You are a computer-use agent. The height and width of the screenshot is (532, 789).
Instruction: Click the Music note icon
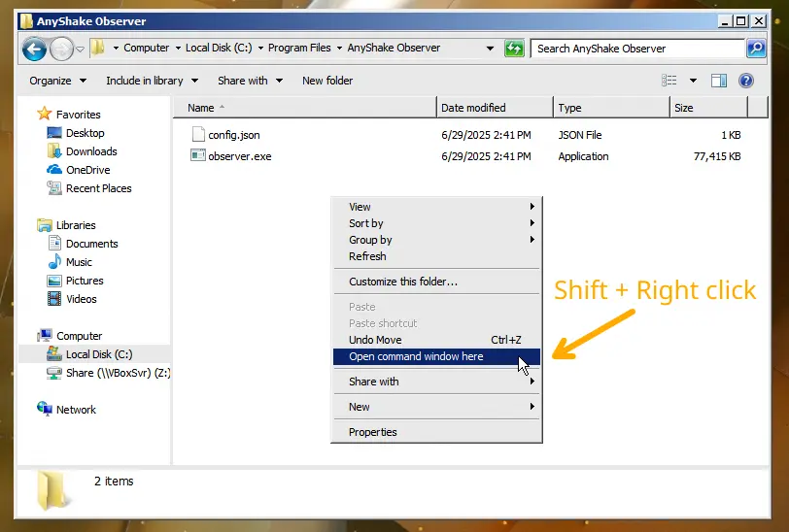[54, 261]
